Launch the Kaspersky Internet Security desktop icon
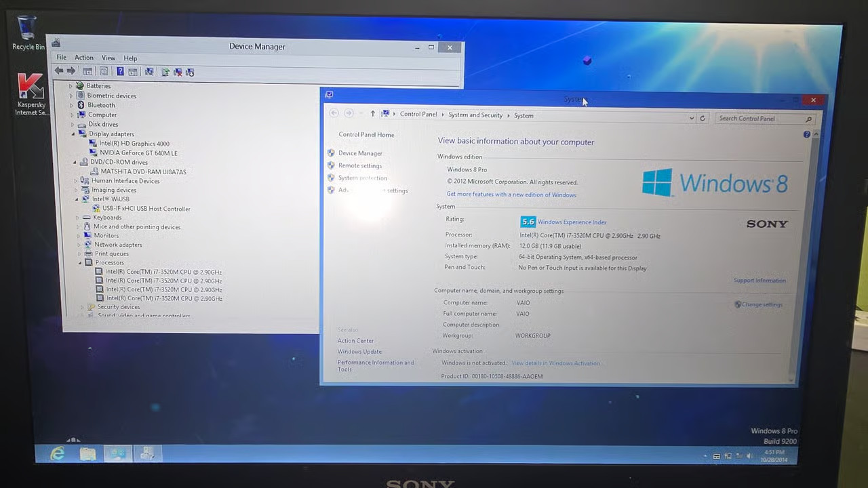 [x=31, y=94]
